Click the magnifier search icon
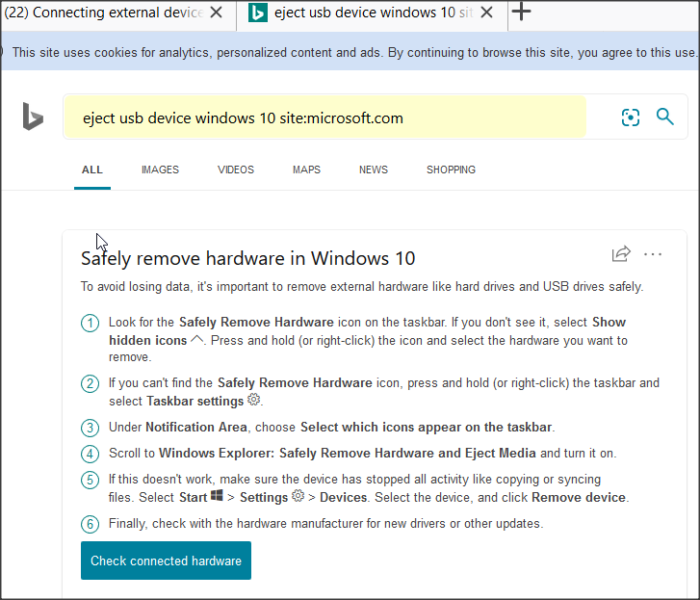 pyautogui.click(x=664, y=117)
